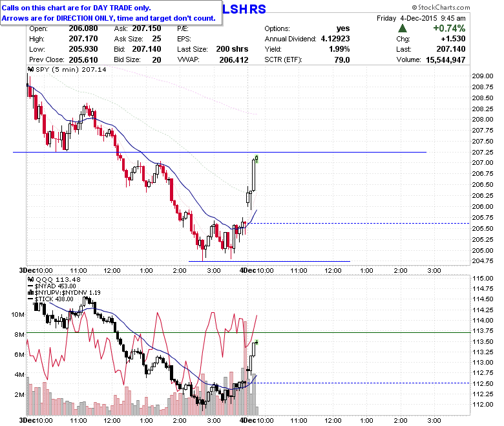The width and height of the screenshot is (504, 426).
Task: Select the Bid price 207.140
Action: tap(147, 49)
